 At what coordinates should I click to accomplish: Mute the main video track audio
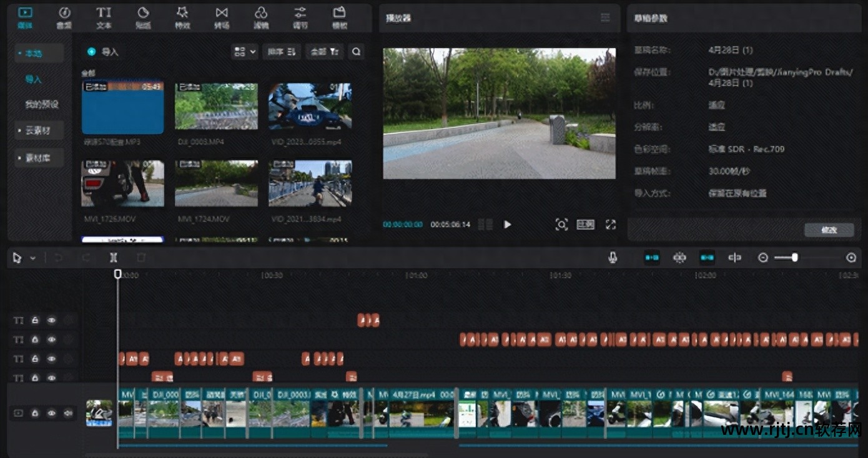point(67,413)
